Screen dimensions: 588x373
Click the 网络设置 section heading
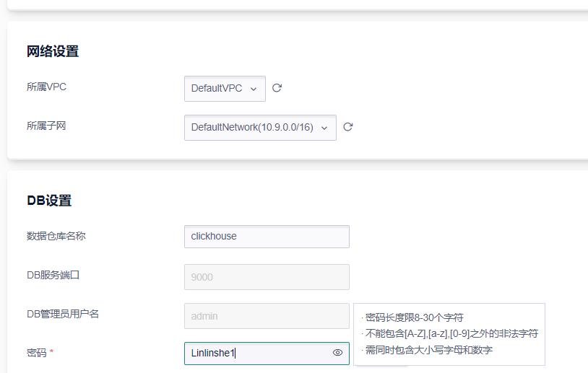pos(53,51)
